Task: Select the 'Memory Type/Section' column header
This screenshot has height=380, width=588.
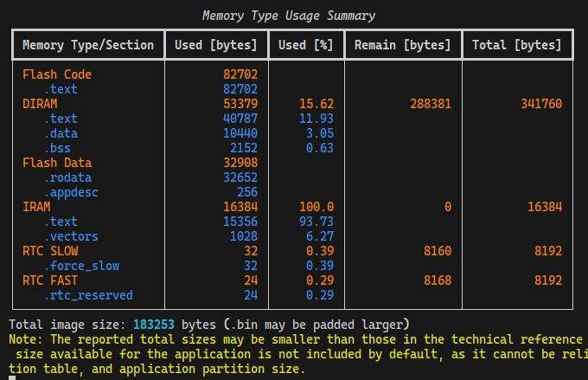Action: click(88, 45)
